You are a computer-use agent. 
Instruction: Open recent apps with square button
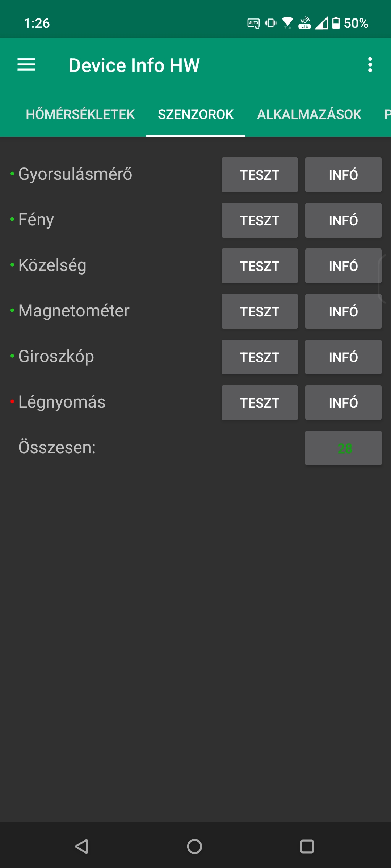click(x=307, y=846)
